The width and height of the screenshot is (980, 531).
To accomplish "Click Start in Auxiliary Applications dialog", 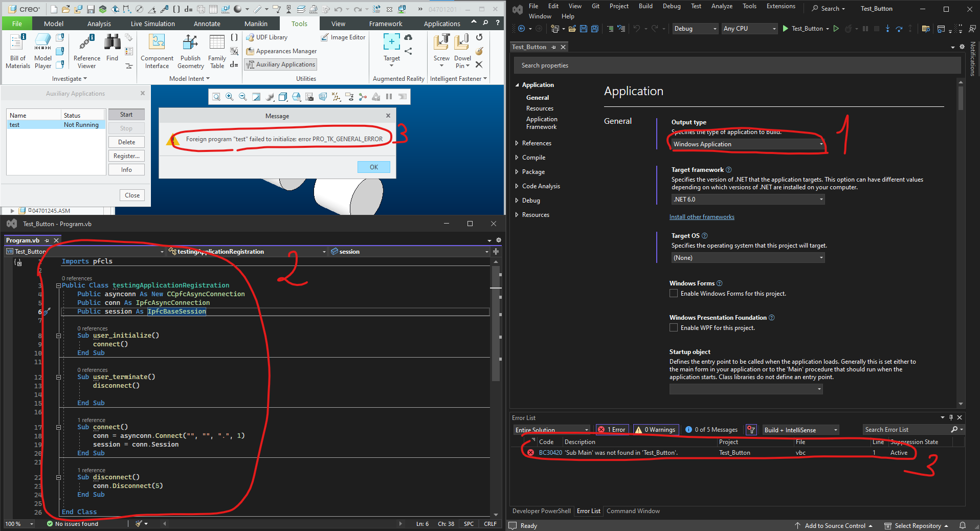I will [x=126, y=115].
